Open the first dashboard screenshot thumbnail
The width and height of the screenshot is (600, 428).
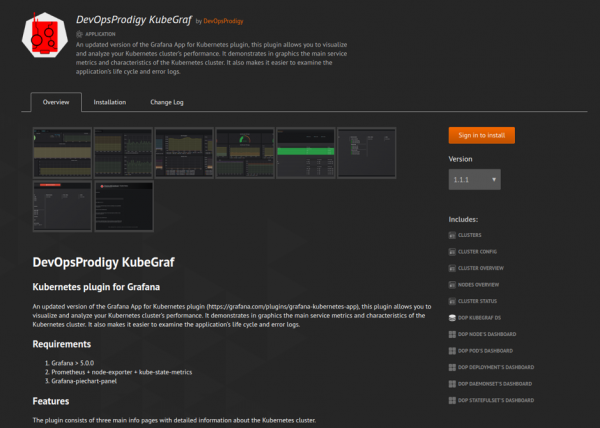62,151
